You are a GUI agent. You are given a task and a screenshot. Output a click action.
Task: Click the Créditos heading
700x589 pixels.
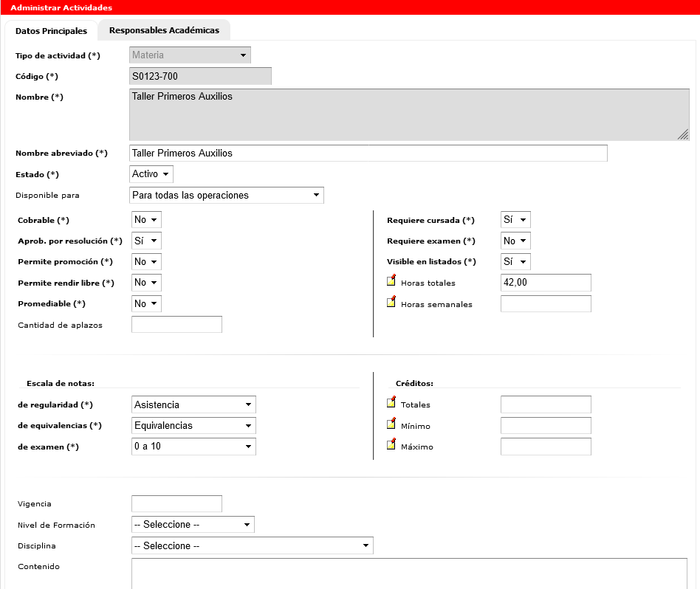coord(414,383)
